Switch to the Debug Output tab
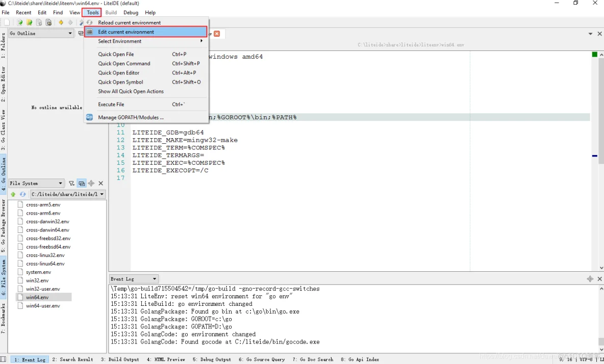Viewport: 604px width, 364px height. click(212, 359)
